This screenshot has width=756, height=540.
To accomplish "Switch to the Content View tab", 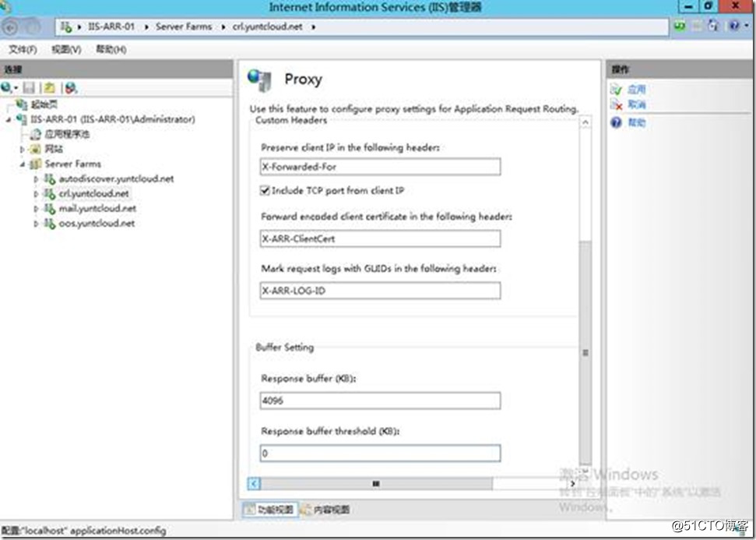I will click(325, 510).
